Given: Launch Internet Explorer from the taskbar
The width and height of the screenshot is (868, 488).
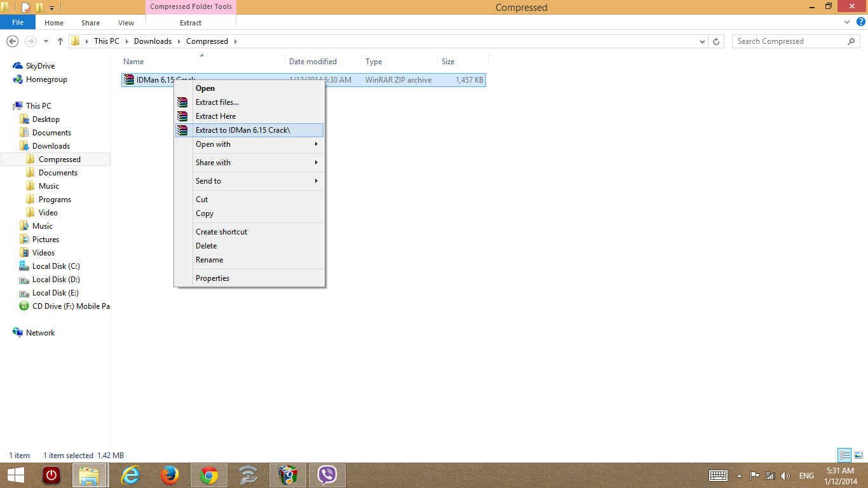Looking at the screenshot, I should click(x=130, y=475).
